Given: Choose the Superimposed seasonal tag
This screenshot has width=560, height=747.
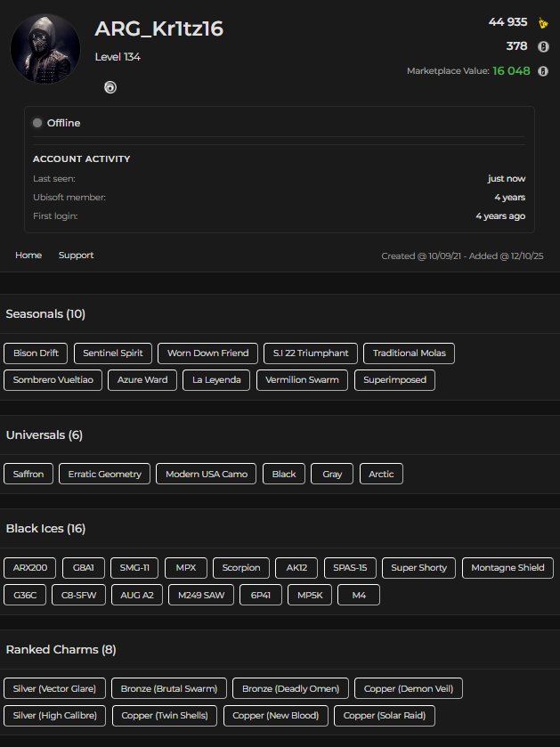Looking at the screenshot, I should coord(394,379).
